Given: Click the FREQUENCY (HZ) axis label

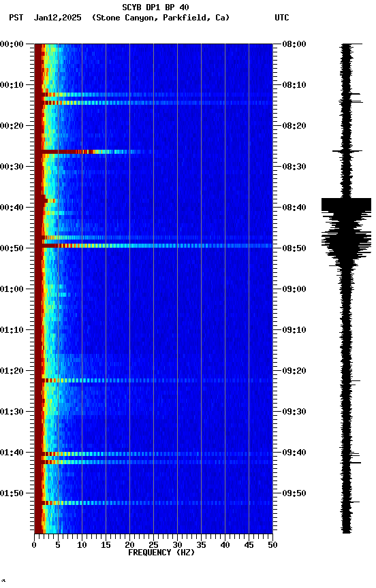Looking at the screenshot, I should (x=161, y=553).
